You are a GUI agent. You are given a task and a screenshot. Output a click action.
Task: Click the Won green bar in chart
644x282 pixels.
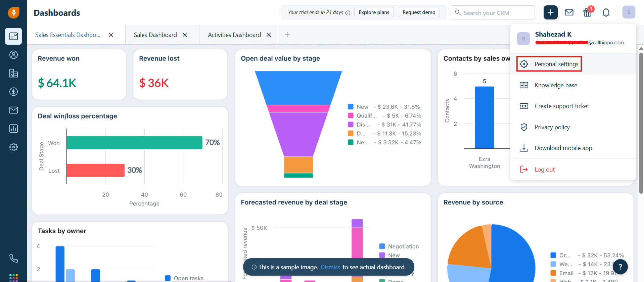tap(134, 143)
